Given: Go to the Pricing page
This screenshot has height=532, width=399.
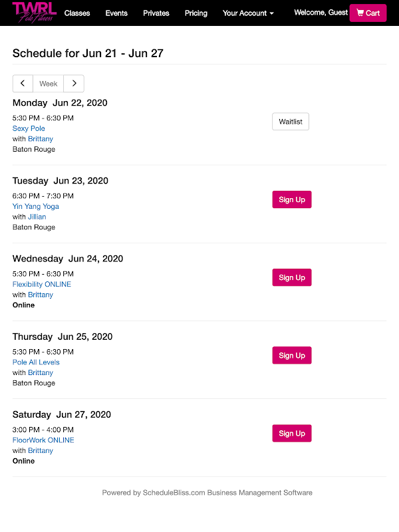Looking at the screenshot, I should click(x=196, y=13).
